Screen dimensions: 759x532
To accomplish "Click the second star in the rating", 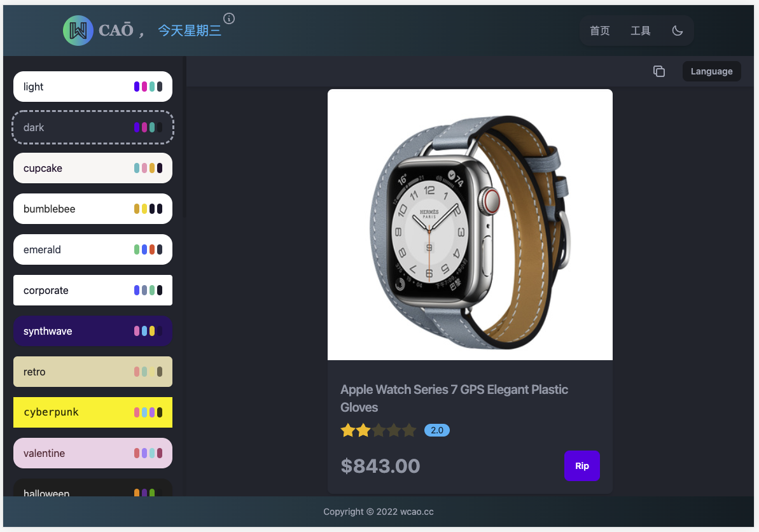I will tap(363, 430).
